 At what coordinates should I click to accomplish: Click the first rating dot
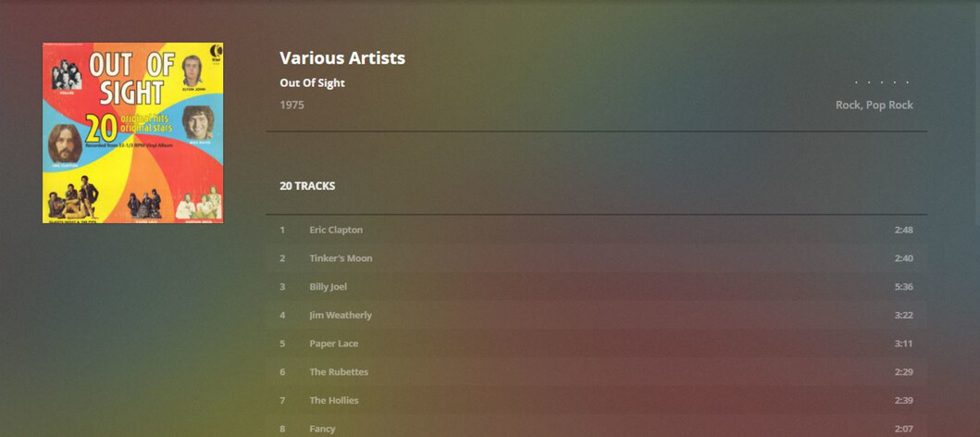(856, 83)
